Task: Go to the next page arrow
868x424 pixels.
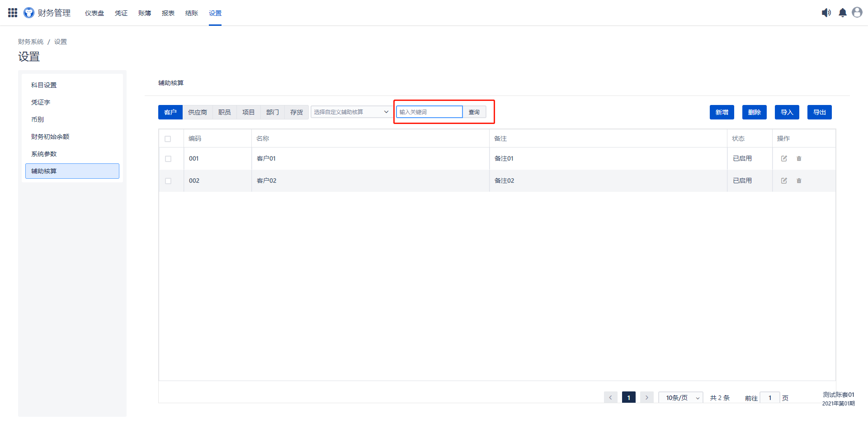Action: (x=646, y=397)
